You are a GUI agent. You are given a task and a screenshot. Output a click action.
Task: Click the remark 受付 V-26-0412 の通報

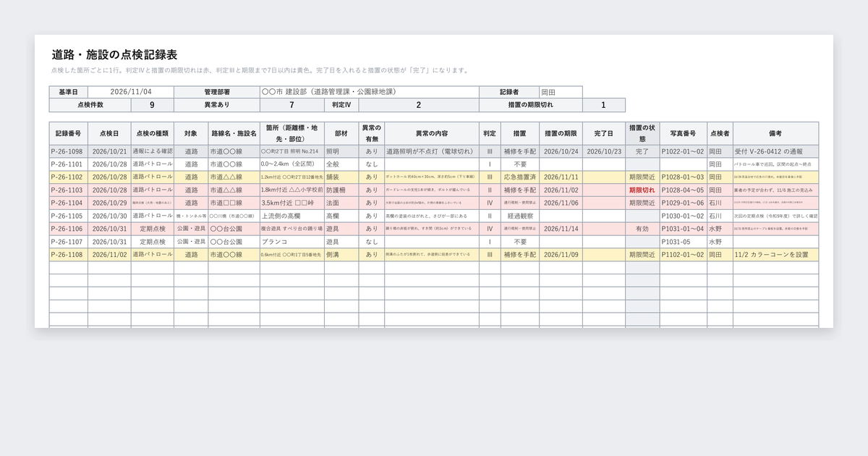775,152
